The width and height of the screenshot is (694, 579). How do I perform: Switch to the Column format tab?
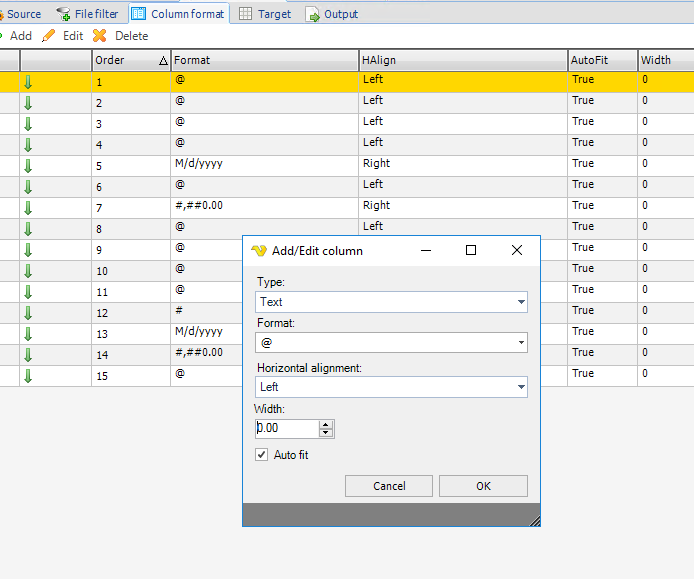178,14
